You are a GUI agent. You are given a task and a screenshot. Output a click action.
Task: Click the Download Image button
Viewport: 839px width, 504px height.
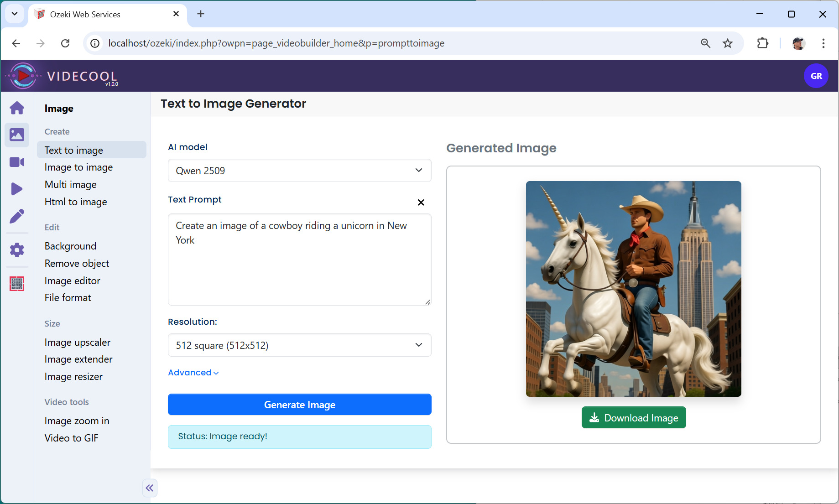[633, 418]
